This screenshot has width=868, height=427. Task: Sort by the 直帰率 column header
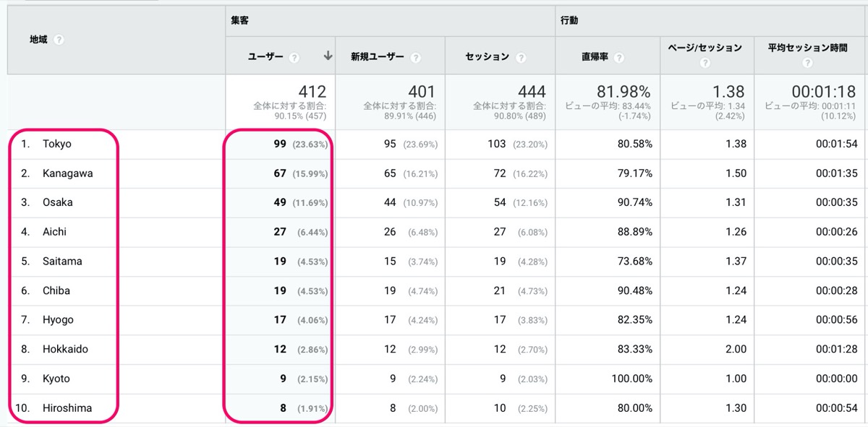click(x=595, y=57)
